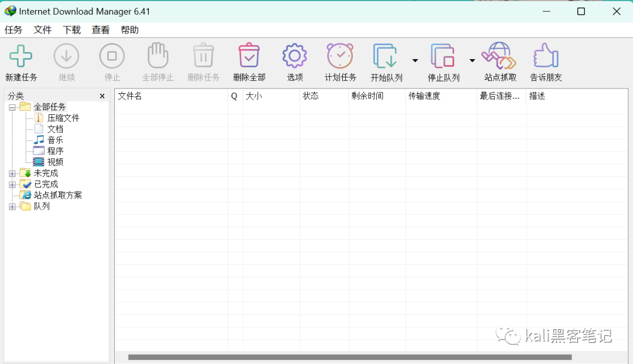Screen dimensions: 633x364
Task: Click the 删除全部 icon
Action: [249, 55]
